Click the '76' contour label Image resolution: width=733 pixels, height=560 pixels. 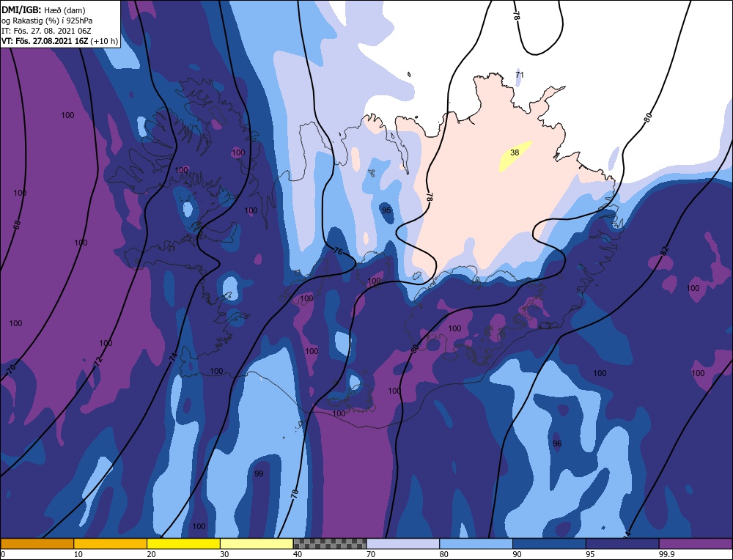pyautogui.click(x=338, y=251)
